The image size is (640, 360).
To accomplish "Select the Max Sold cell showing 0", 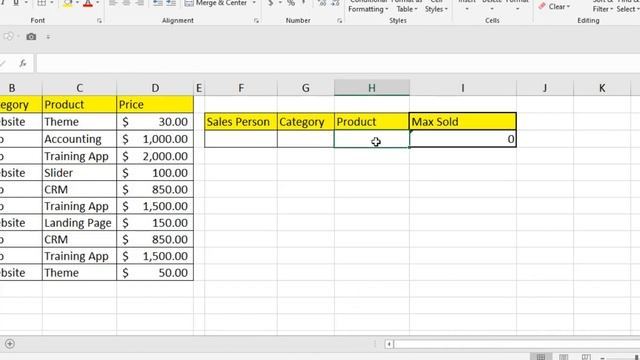I will pos(463,139).
